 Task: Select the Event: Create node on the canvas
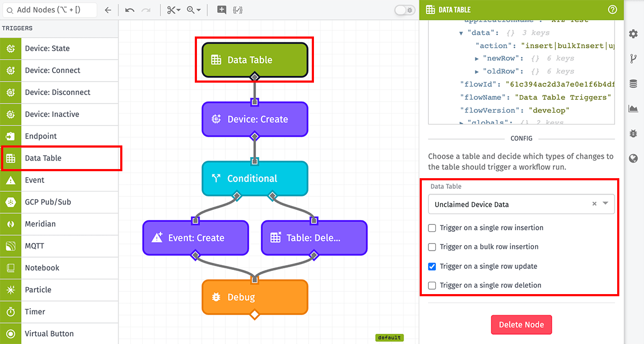(x=195, y=238)
